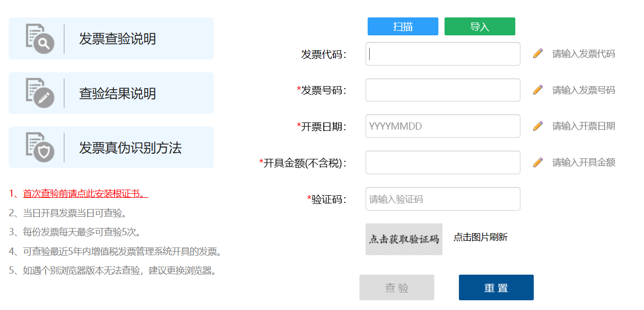The image size is (644, 310).
Task: Click note 可查验最近5年内增值税发票
Action: (x=115, y=252)
